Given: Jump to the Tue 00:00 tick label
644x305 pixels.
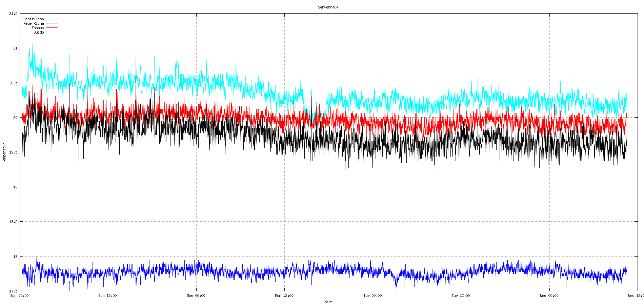Looking at the screenshot, I should click(373, 296).
